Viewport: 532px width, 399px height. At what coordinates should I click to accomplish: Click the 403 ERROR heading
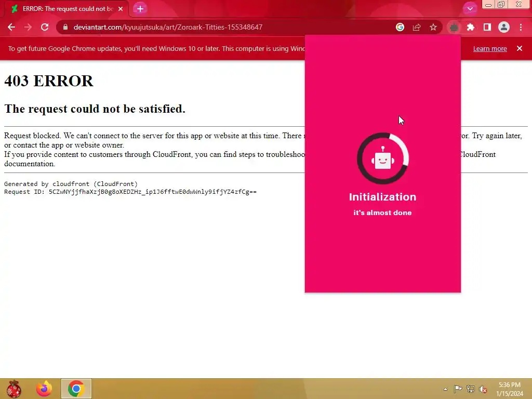point(49,81)
